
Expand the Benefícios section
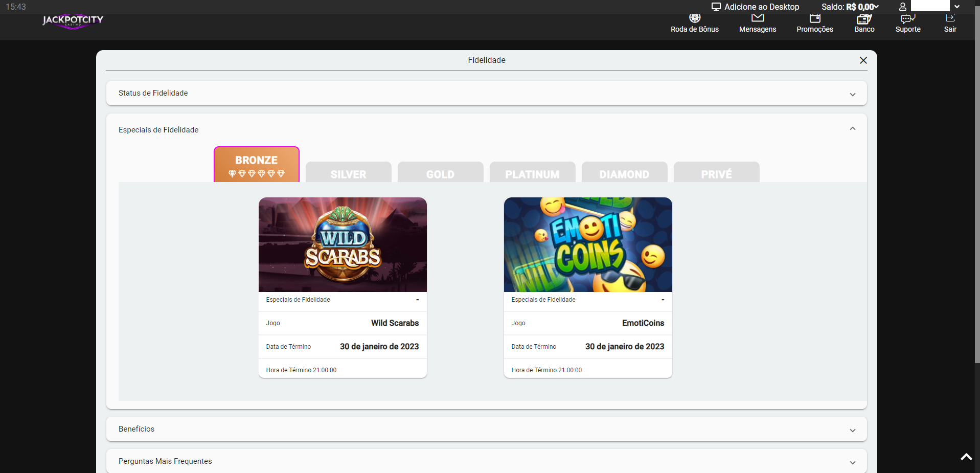coord(486,429)
